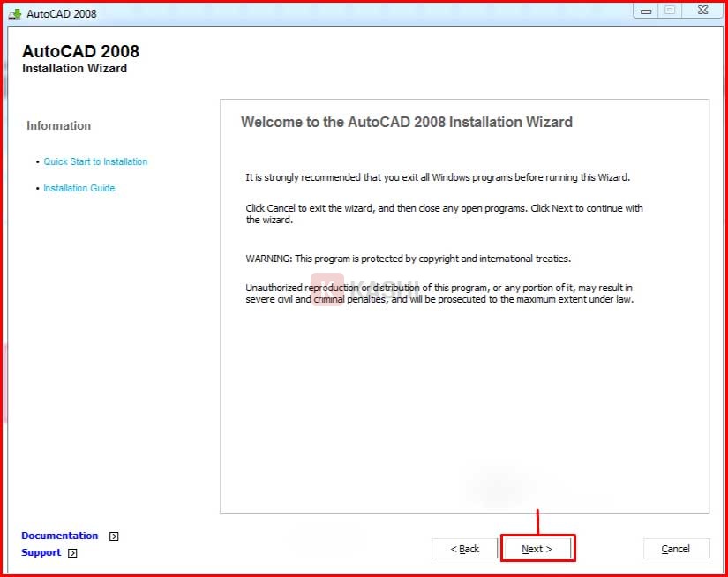Click the arrow icon beside Support
The image size is (728, 577).
coord(72,553)
